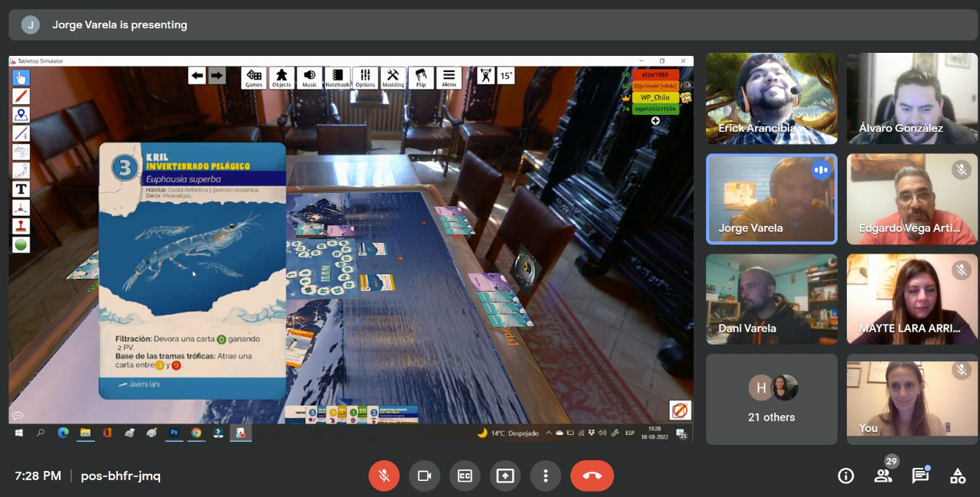This screenshot has width=980, height=497.
Task: Select the Gizmo axes tool
Action: tap(21, 208)
